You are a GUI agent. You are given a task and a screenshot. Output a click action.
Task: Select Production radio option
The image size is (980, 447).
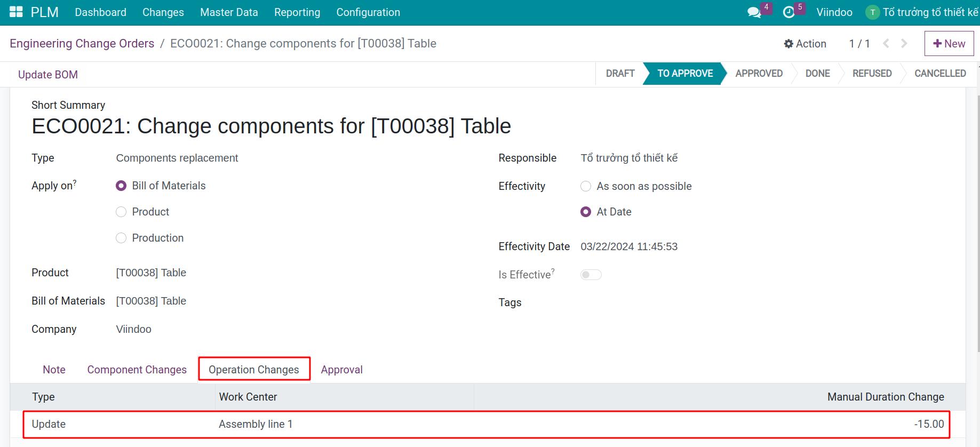click(121, 238)
